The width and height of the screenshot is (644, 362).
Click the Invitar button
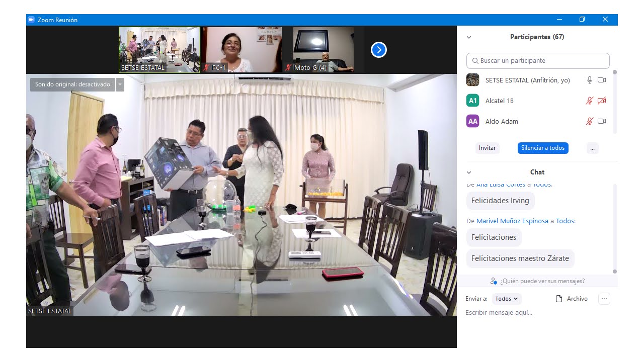click(x=487, y=148)
